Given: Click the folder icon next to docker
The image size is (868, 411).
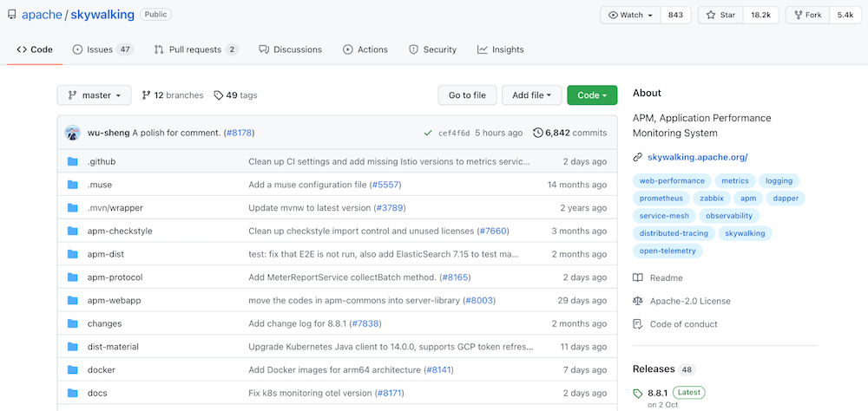Looking at the screenshot, I should pyautogui.click(x=73, y=369).
